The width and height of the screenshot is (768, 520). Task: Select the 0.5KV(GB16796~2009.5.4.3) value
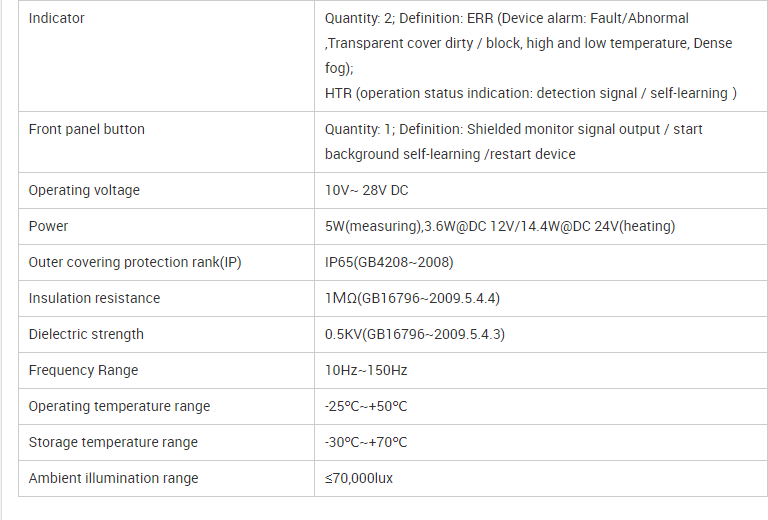(415, 334)
